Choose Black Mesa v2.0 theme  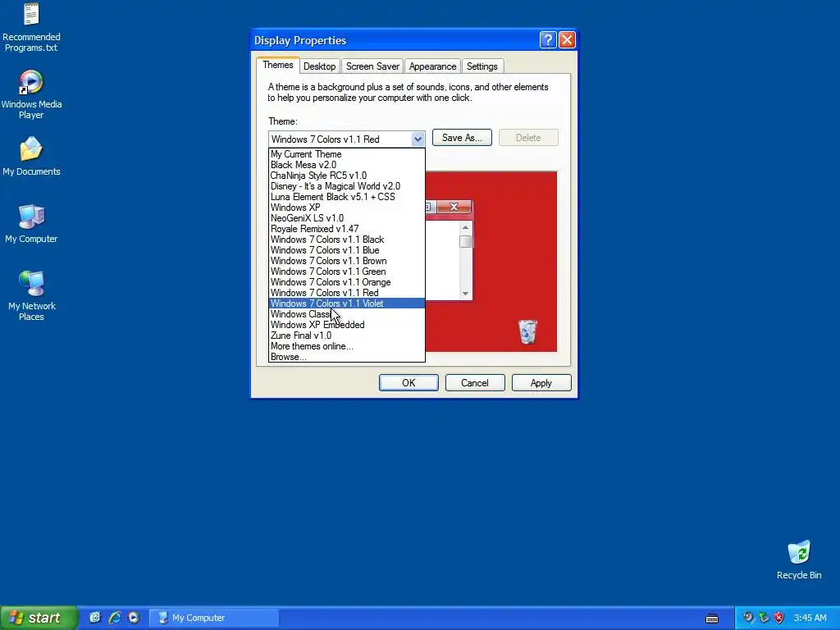coord(347,165)
